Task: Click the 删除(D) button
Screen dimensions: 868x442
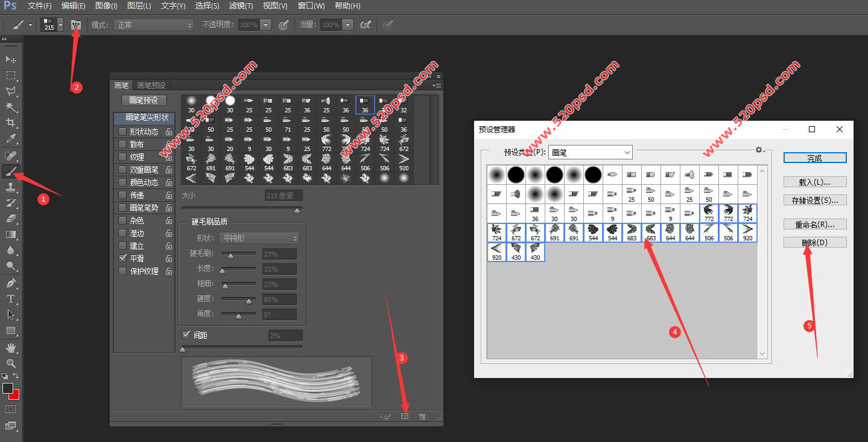Action: click(815, 242)
